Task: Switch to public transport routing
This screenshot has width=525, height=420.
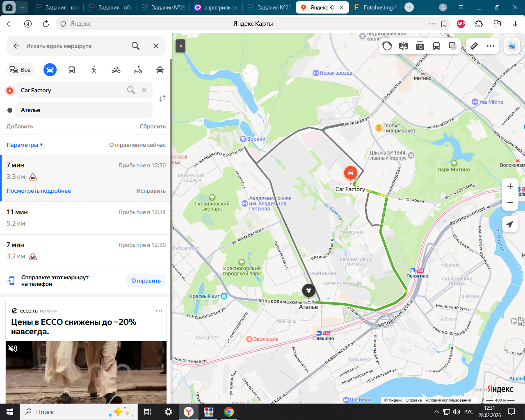Action: click(x=72, y=70)
